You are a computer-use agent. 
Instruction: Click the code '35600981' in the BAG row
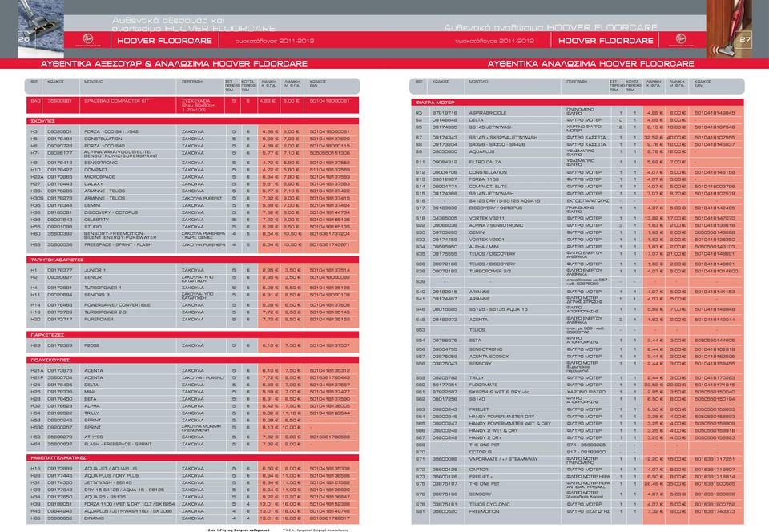coord(59,101)
